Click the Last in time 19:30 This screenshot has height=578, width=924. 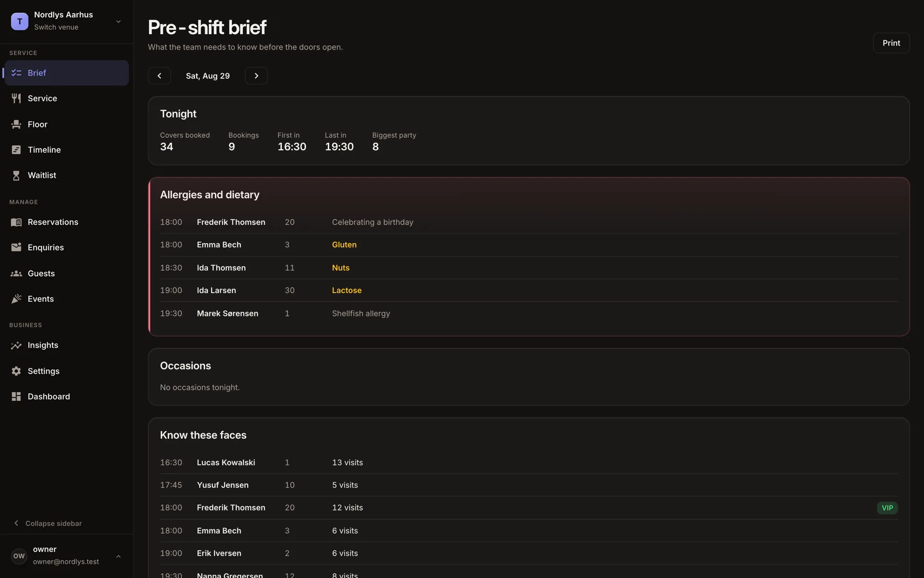tap(339, 147)
